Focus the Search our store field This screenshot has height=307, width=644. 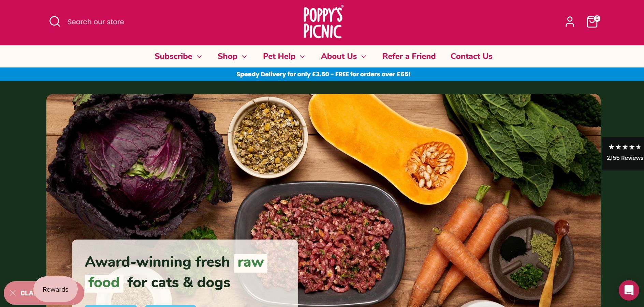point(96,22)
